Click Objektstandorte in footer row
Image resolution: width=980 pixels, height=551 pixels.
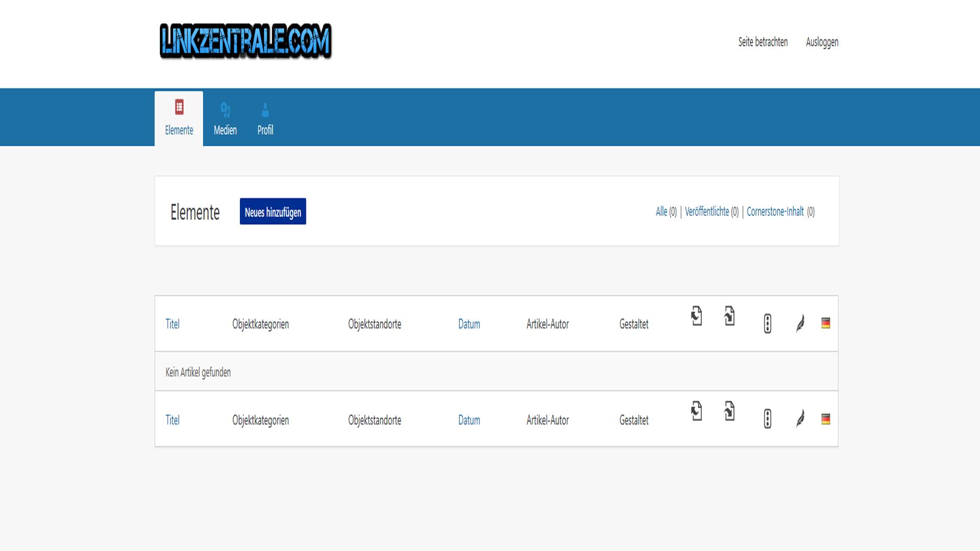(375, 420)
